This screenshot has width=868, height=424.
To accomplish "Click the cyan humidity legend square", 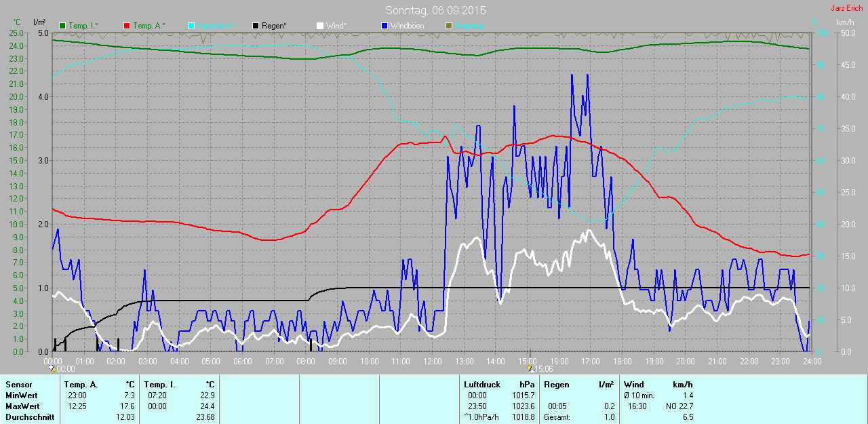I will point(191,26).
